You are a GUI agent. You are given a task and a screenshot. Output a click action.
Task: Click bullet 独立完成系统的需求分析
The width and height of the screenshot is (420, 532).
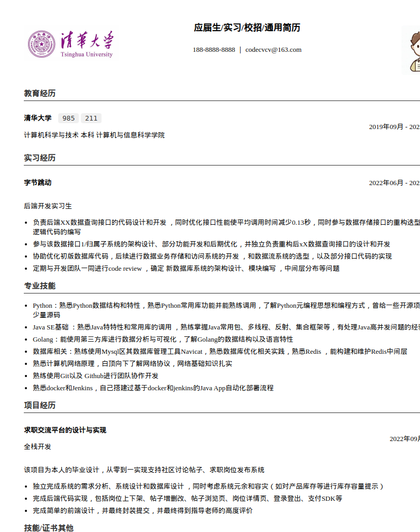(208, 486)
